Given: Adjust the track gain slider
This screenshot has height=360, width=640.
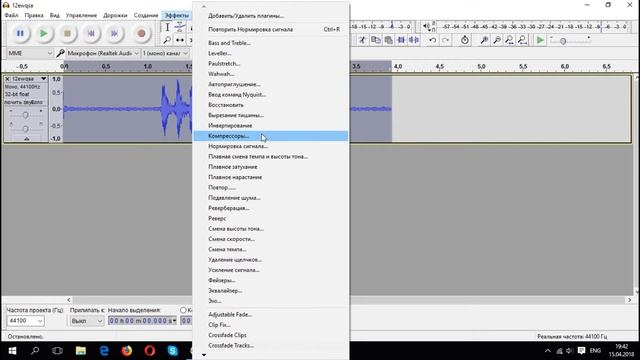Looking at the screenshot, I should [x=25, y=115].
